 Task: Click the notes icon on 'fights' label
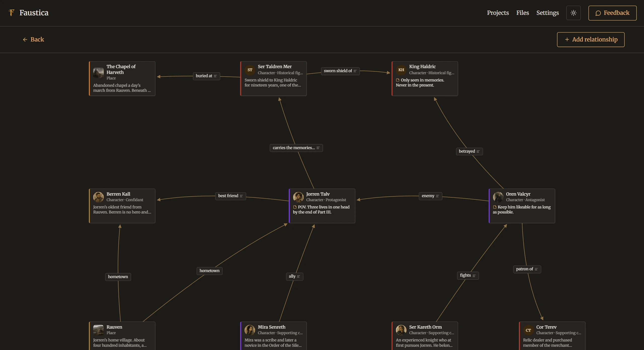[x=474, y=276]
